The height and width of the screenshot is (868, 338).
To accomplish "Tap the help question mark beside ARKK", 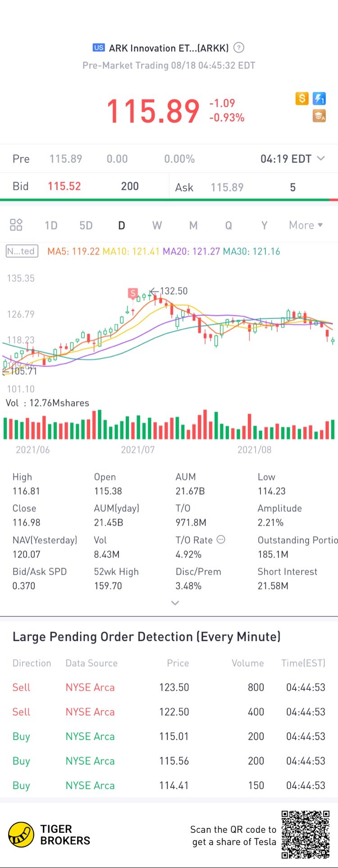I will (239, 48).
